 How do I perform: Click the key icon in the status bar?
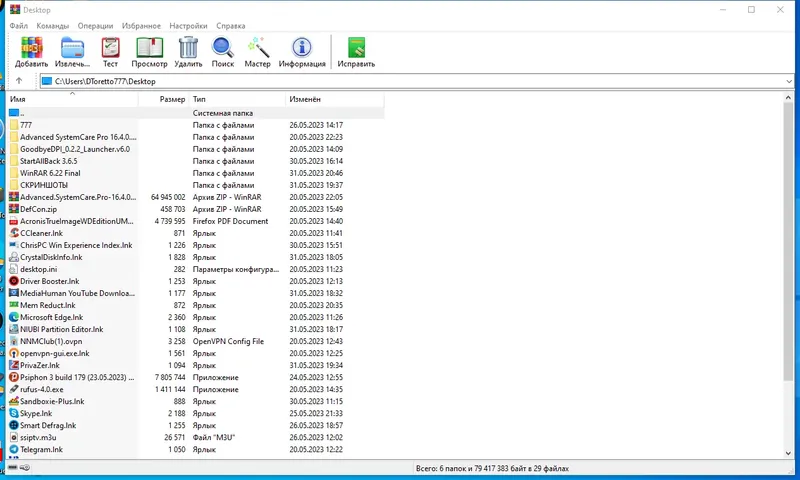24,468
